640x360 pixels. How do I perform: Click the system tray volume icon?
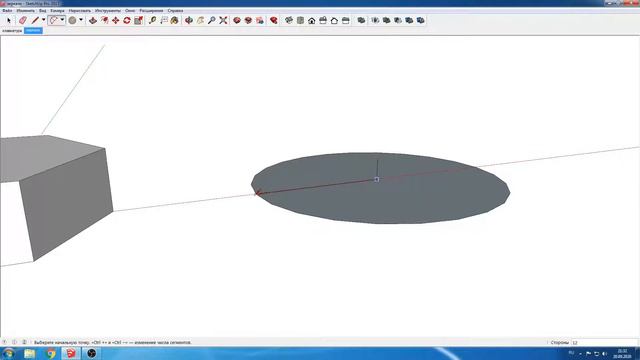[x=604, y=353]
